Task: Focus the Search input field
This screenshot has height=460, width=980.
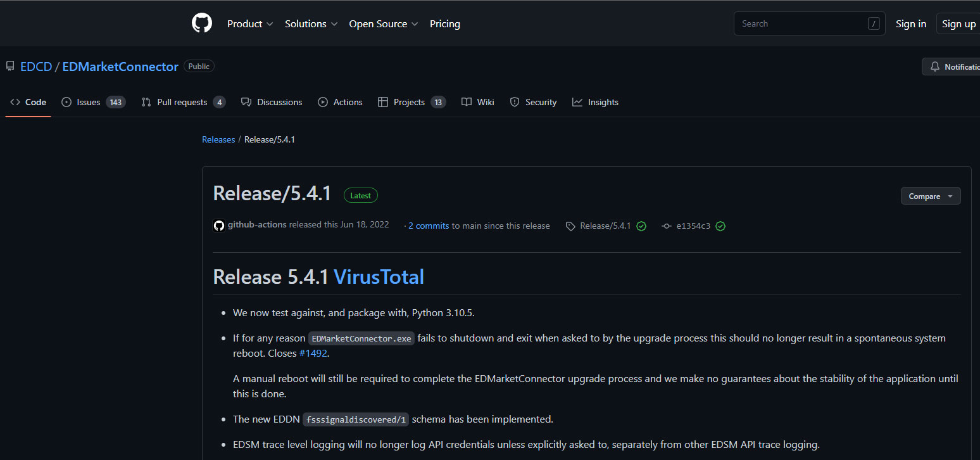Action: (x=809, y=24)
